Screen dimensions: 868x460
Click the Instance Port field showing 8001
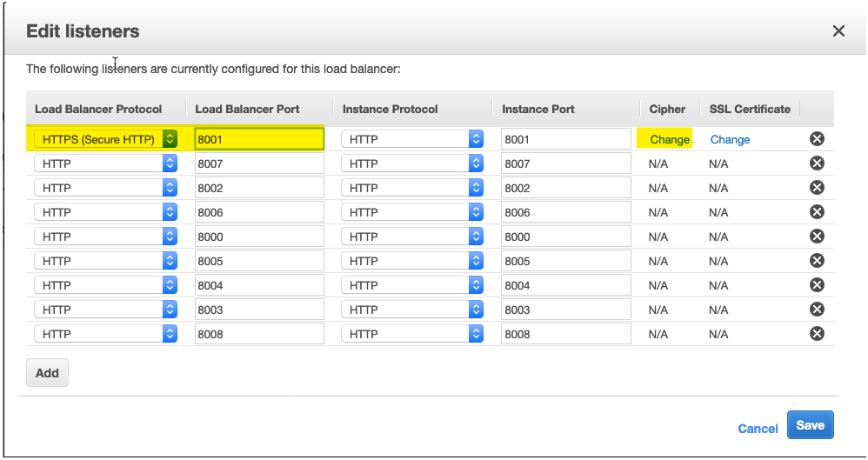(565, 139)
